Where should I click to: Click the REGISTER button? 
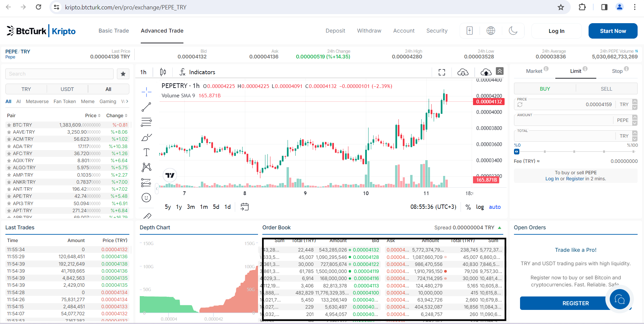pos(575,303)
